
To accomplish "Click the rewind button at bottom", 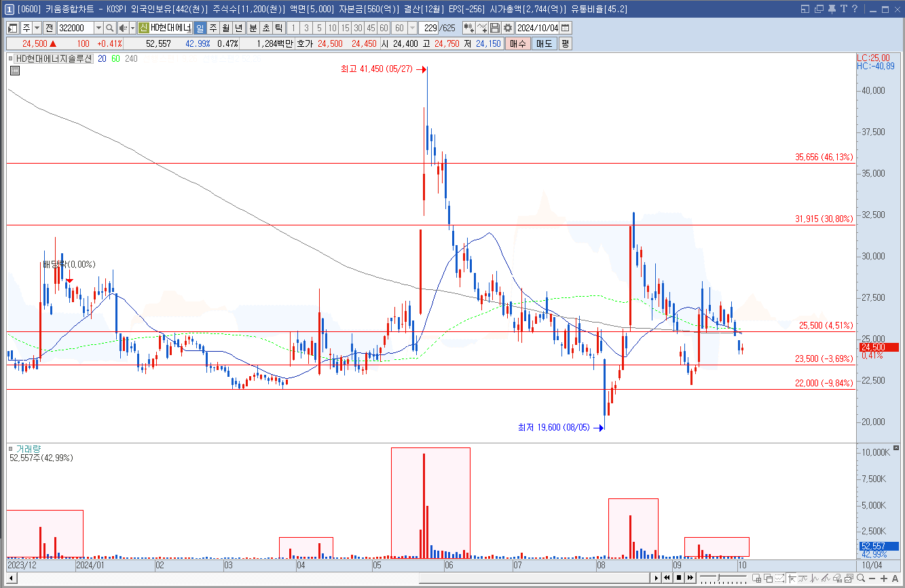I will (x=667, y=578).
